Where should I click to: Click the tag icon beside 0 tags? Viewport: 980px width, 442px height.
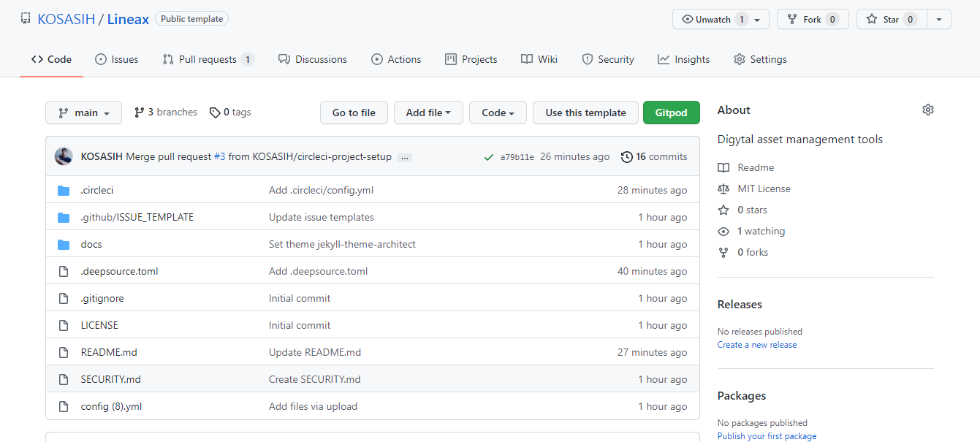[x=215, y=113]
